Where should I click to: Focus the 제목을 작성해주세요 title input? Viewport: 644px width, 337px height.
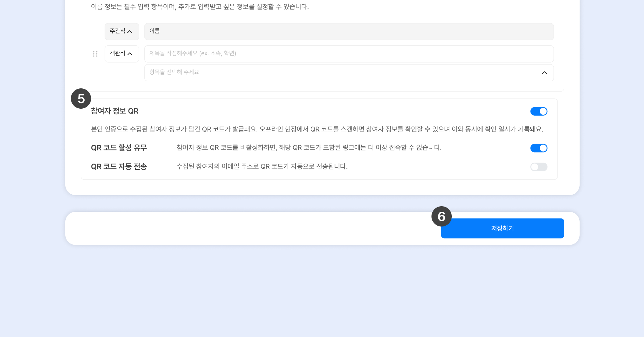point(348,54)
